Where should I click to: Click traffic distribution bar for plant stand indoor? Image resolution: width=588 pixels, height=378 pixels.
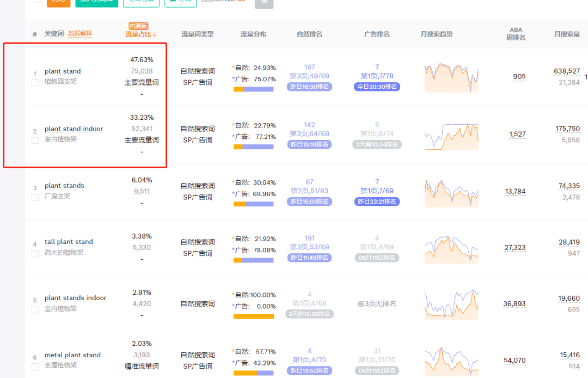click(254, 147)
